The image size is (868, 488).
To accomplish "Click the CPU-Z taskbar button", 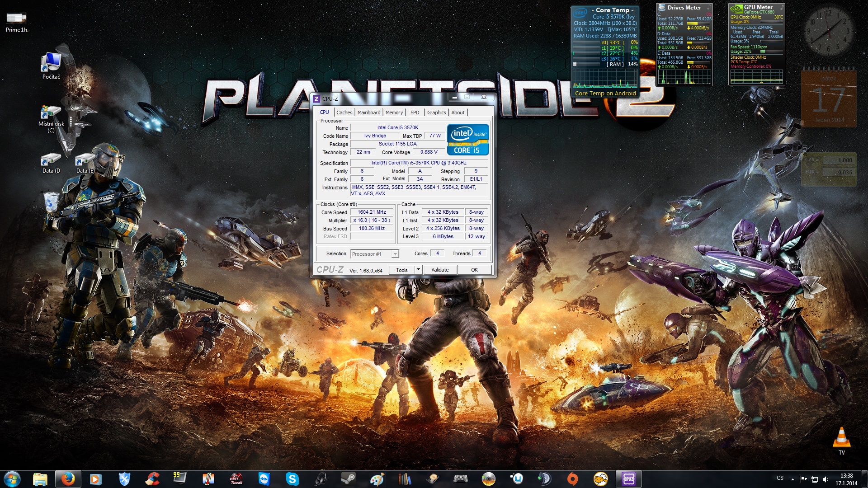I will 628,479.
